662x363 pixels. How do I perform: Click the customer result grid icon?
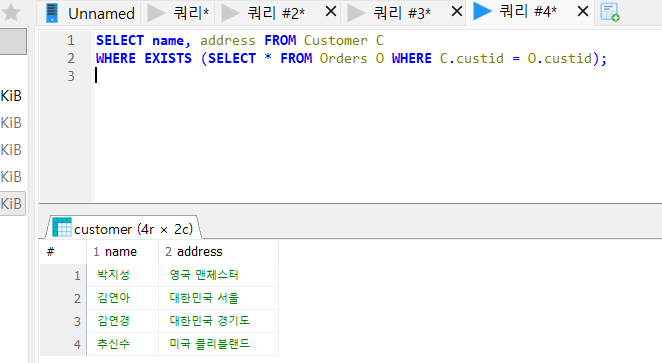[x=62, y=228]
